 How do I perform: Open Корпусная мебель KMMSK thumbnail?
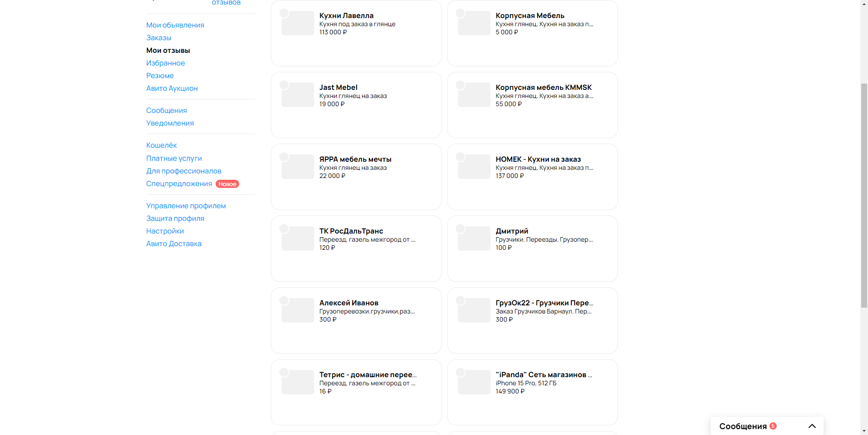pyautogui.click(x=474, y=95)
